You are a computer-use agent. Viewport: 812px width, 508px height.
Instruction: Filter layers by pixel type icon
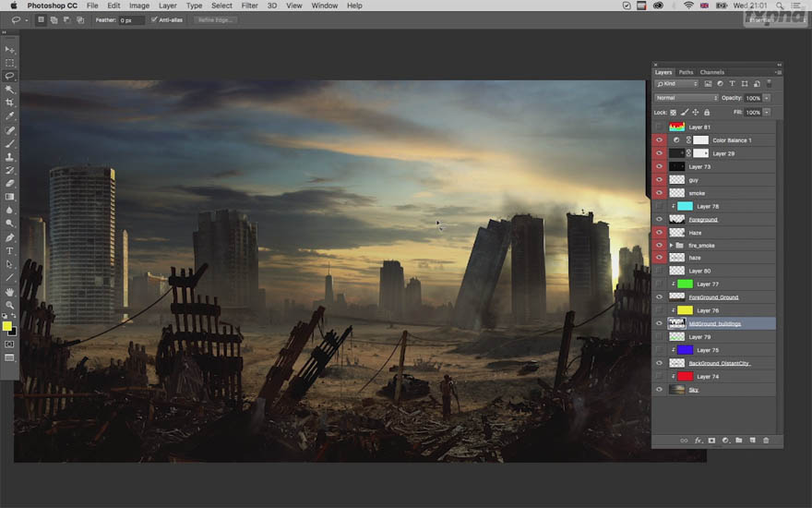[x=708, y=83]
